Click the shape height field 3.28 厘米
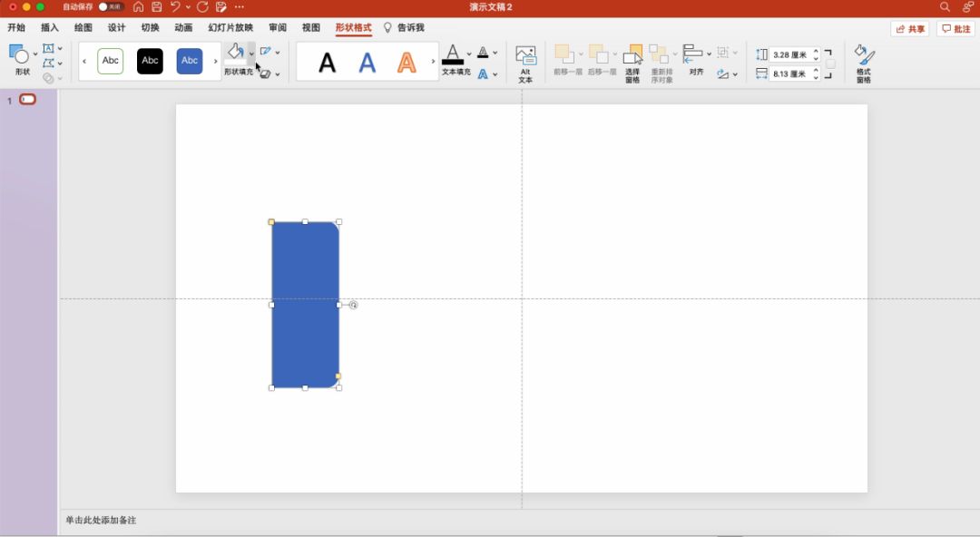Viewport: 980px width, 537px height. click(x=789, y=55)
